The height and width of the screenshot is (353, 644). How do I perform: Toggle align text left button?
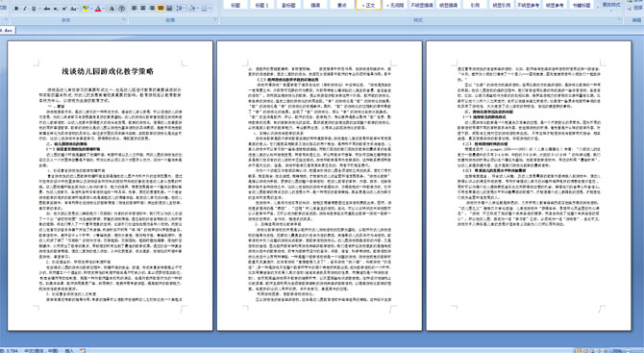[x=135, y=9]
